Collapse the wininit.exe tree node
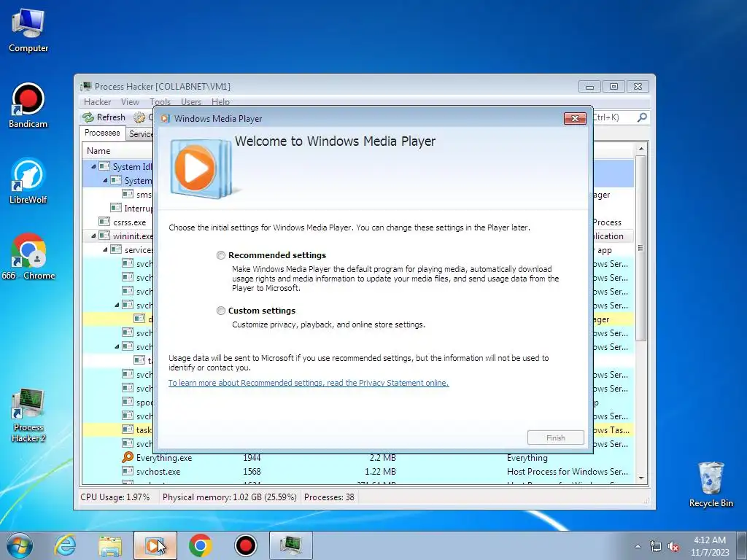747x560 pixels. coord(94,236)
